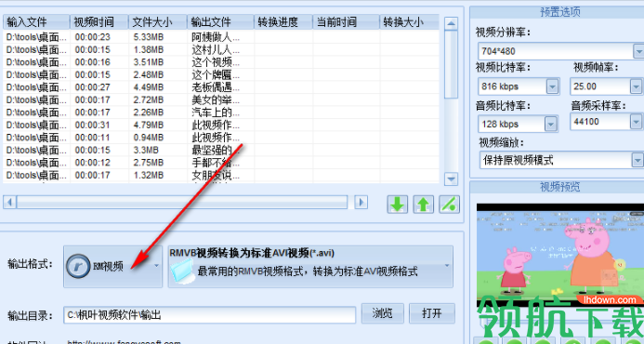This screenshot has height=344, width=644.
Task: Click the 打开 open folder button
Action: point(432,313)
